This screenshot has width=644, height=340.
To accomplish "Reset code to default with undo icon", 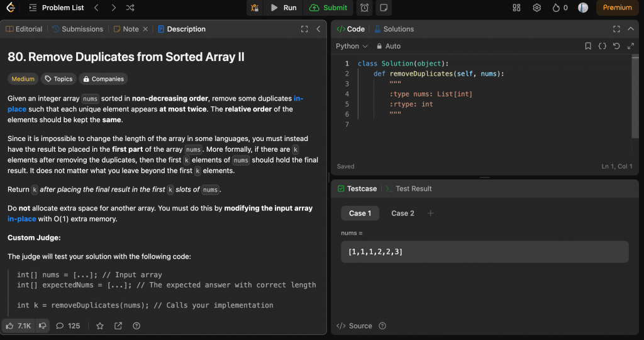I will pyautogui.click(x=616, y=46).
